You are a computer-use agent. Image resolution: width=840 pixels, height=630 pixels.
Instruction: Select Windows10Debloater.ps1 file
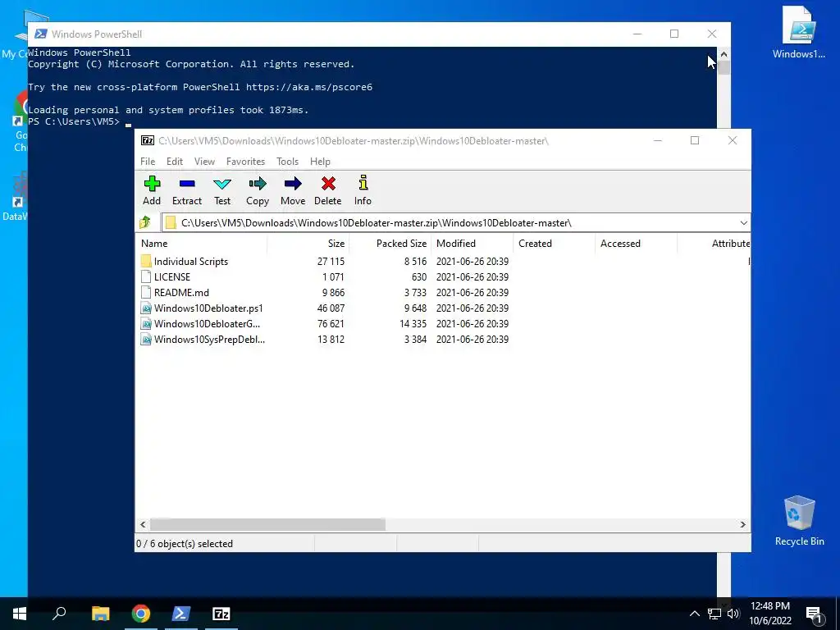[208, 308]
